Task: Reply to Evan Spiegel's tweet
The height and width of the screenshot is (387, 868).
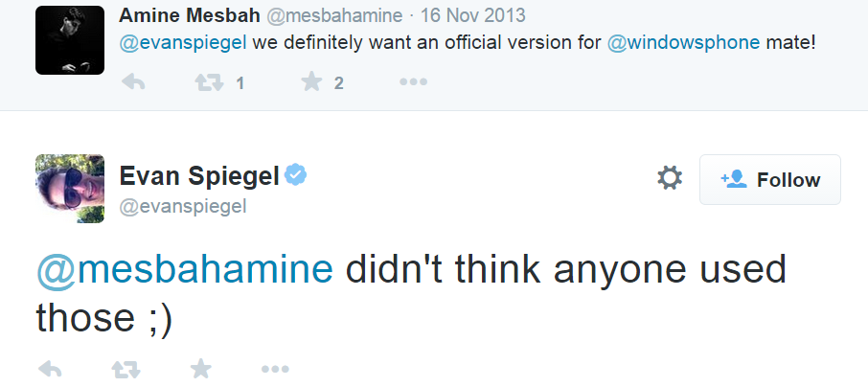Action: click(x=49, y=369)
